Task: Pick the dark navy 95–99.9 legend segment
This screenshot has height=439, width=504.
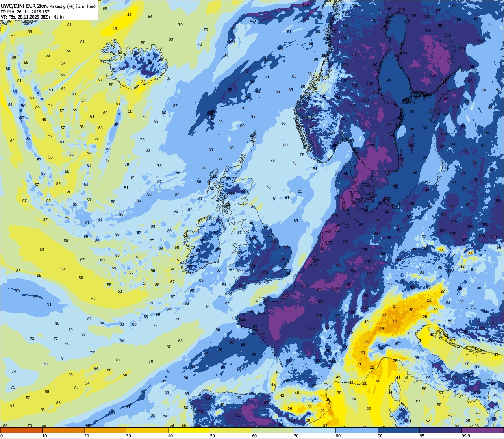Action: [x=441, y=430]
